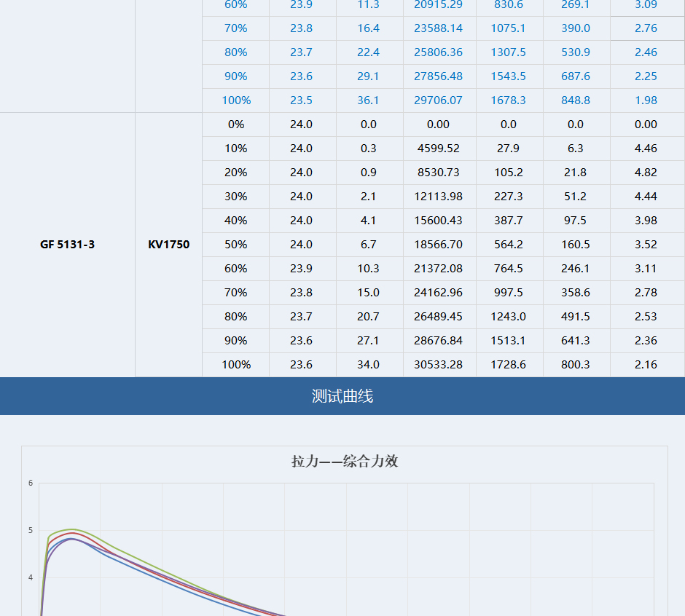
Task: Click the blue 848.8 cell
Action: click(x=576, y=100)
